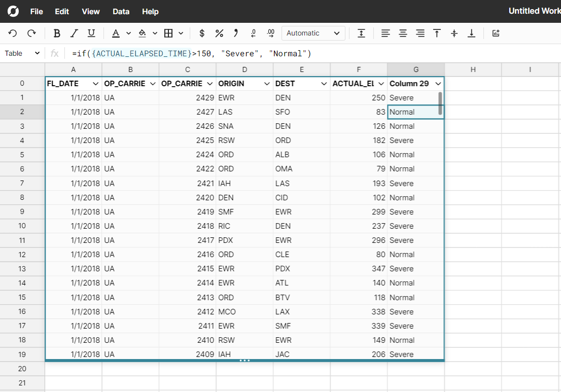Click the redo arrow icon
The image size is (561, 392).
tap(31, 33)
